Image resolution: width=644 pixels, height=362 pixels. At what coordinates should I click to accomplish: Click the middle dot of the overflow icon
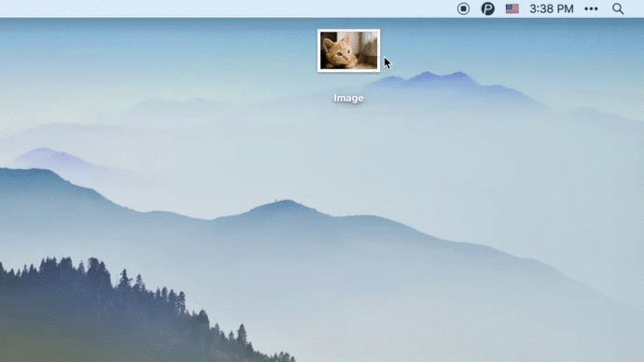(591, 8)
